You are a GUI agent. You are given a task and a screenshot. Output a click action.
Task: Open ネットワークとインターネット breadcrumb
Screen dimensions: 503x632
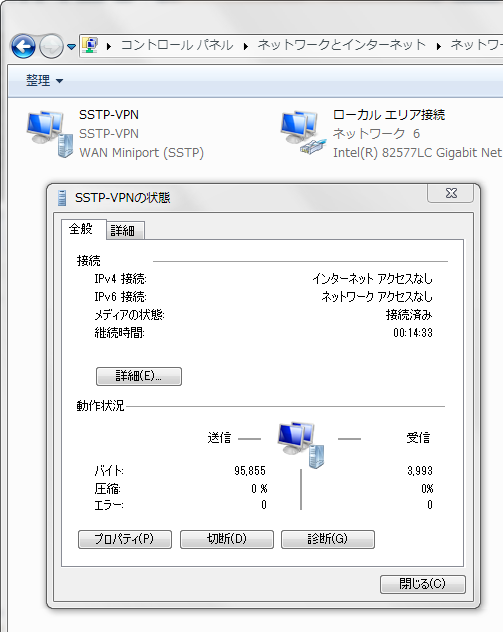[x=341, y=45]
